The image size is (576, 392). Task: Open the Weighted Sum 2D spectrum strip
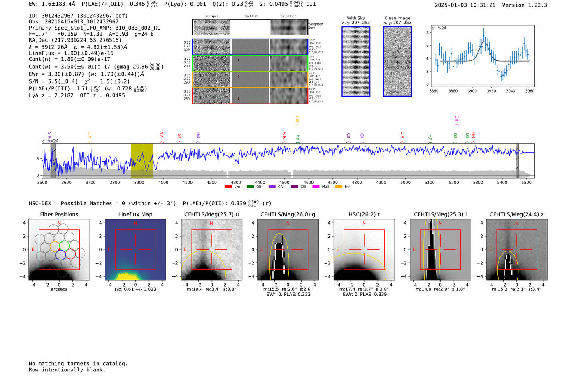coord(250,27)
